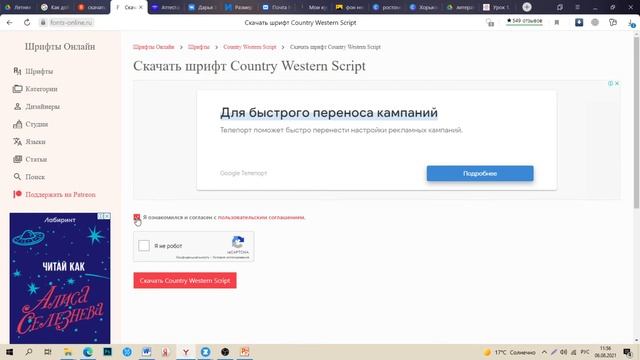Click Подробнее button in the ad

tap(480, 173)
